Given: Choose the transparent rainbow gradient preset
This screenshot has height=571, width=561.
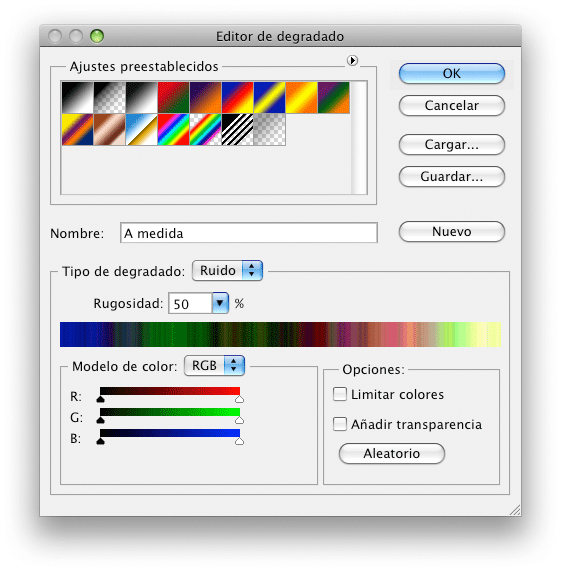Looking at the screenshot, I should (x=205, y=129).
